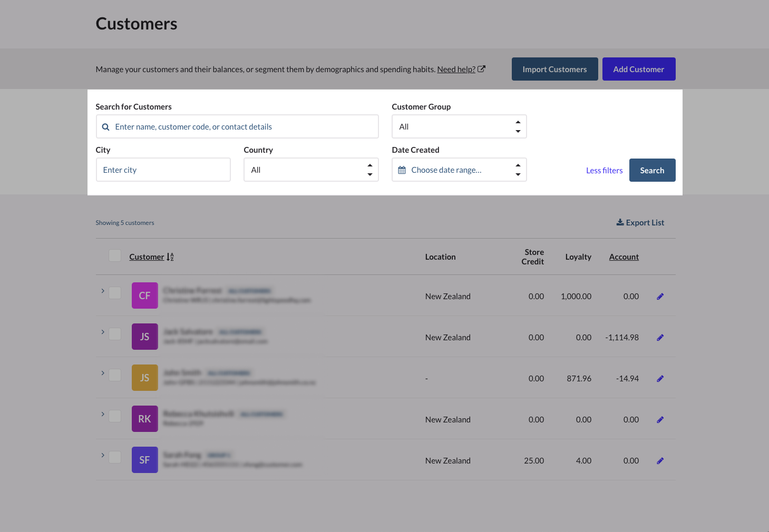
Task: Tick the select-all customers checkbox in header
Action: [115, 256]
